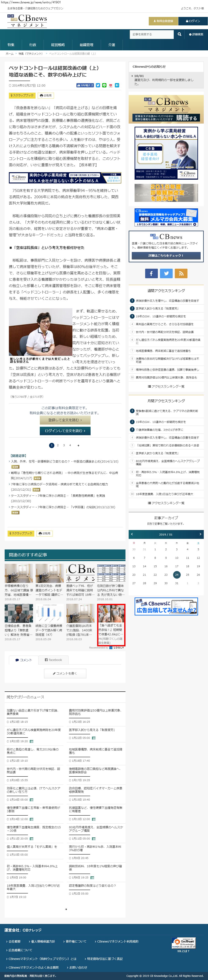Click the blue Facebook sidebar square
208x980 pixels.
click(x=151, y=273)
